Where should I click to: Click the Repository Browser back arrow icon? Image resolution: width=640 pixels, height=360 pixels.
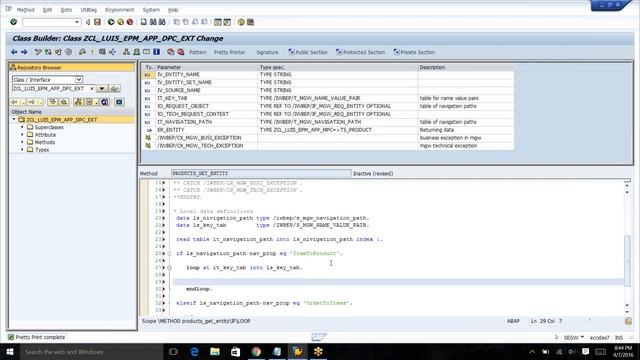(15, 102)
